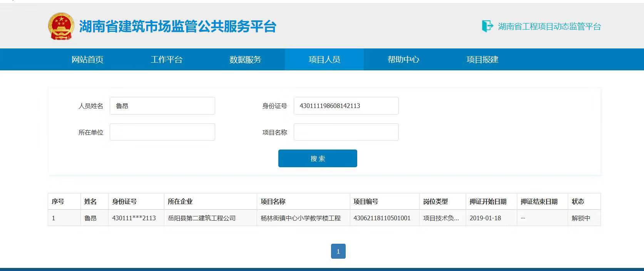
Task: Click the national emblem logo icon
Action: [x=61, y=26]
